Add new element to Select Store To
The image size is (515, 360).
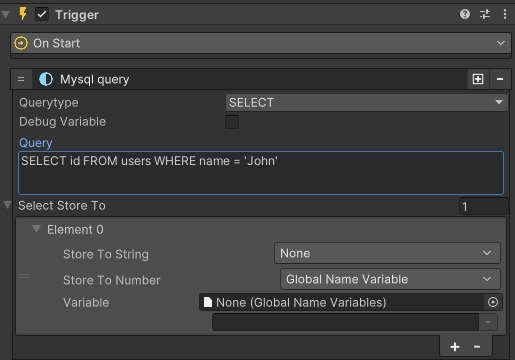[x=455, y=347]
